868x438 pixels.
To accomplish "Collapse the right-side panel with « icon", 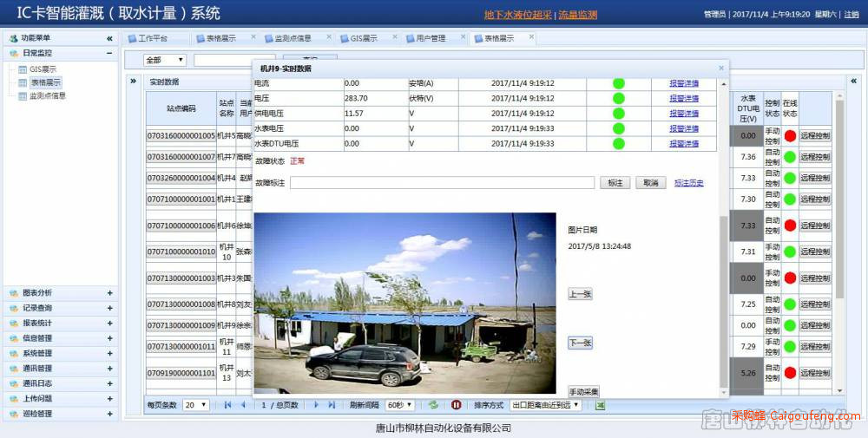I will click(853, 82).
